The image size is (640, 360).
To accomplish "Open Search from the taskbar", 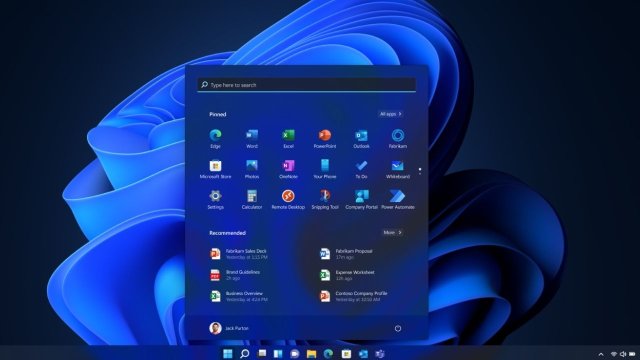I will (x=244, y=353).
